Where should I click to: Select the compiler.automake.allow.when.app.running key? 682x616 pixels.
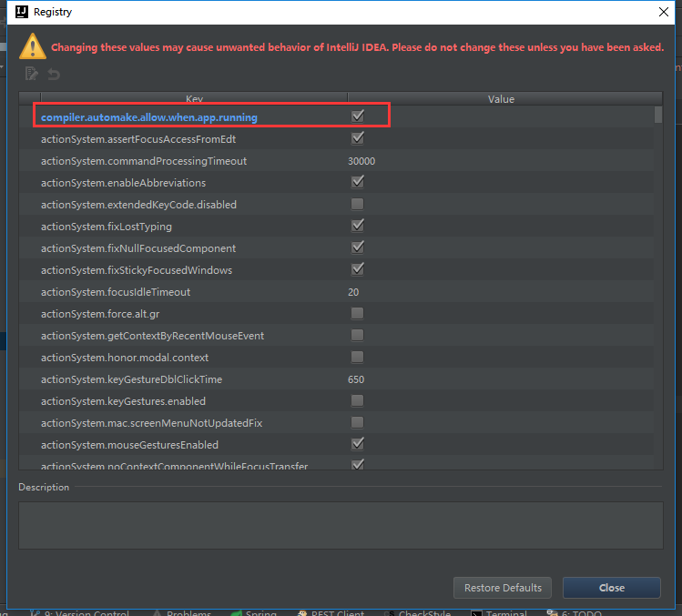click(149, 117)
